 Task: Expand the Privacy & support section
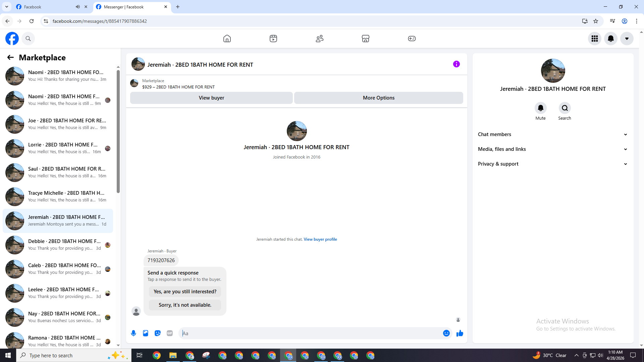553,164
